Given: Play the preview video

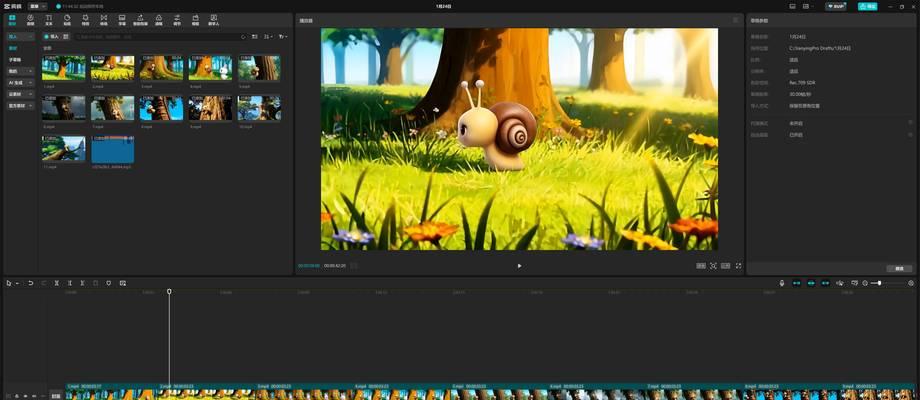Looking at the screenshot, I should coord(519,266).
